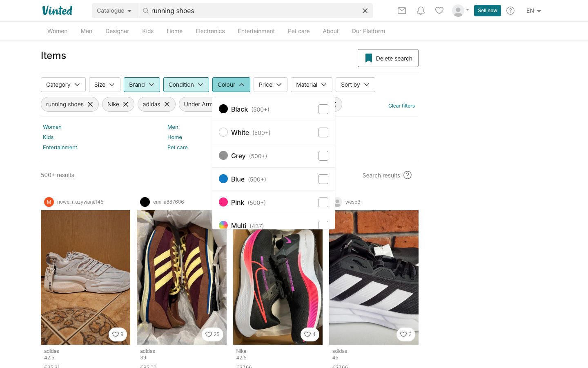Click the Delete search button

[x=388, y=58]
